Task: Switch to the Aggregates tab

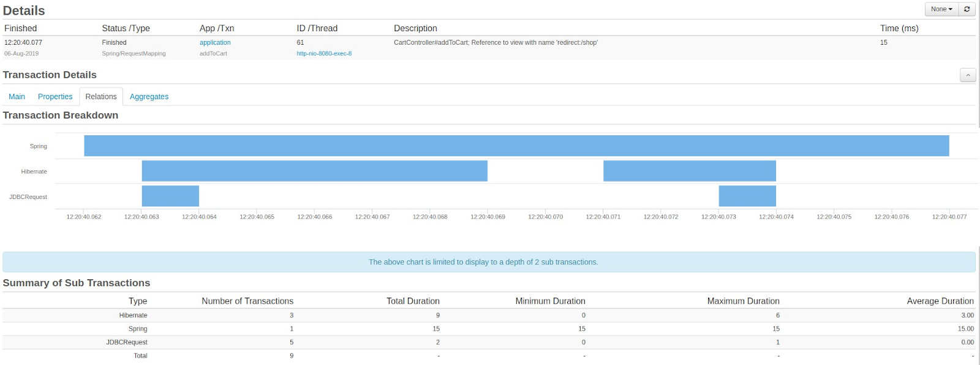Action: (x=149, y=97)
